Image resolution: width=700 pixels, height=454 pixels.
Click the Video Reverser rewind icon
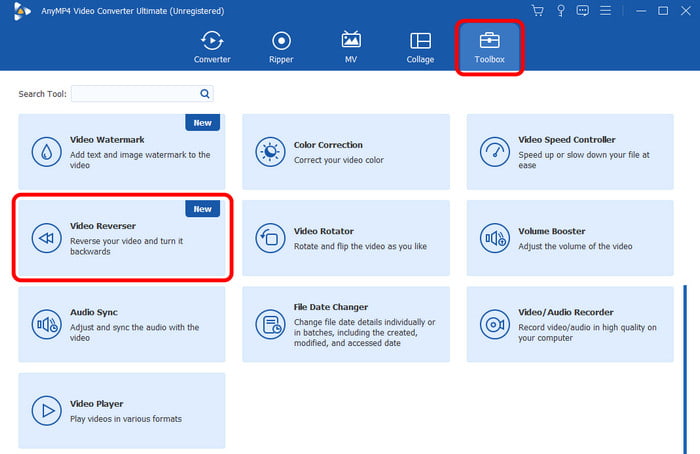(x=46, y=238)
